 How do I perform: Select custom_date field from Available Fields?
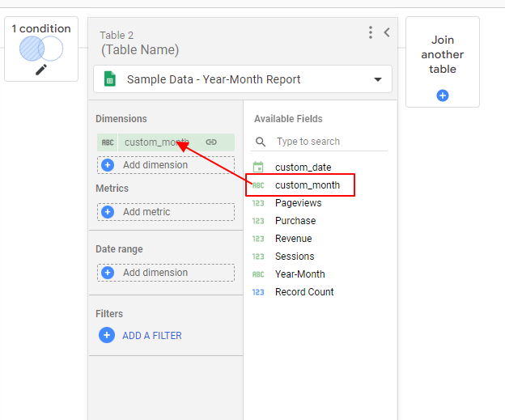303,168
